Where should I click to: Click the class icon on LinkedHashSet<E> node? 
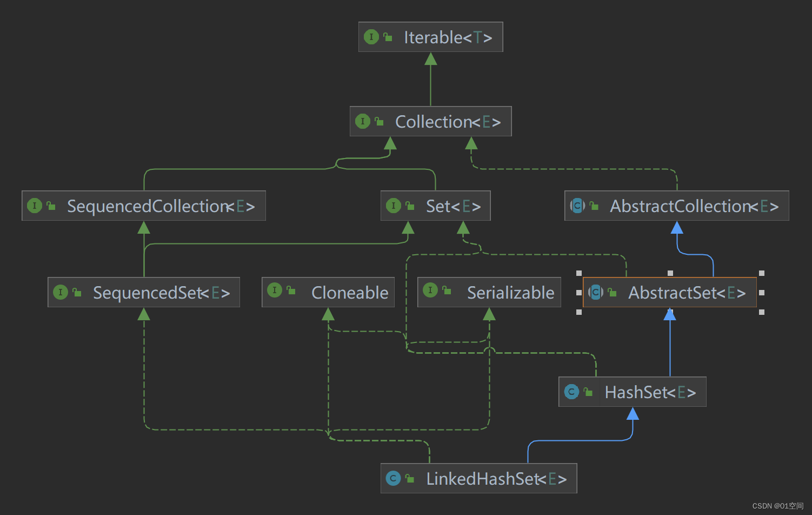click(394, 478)
